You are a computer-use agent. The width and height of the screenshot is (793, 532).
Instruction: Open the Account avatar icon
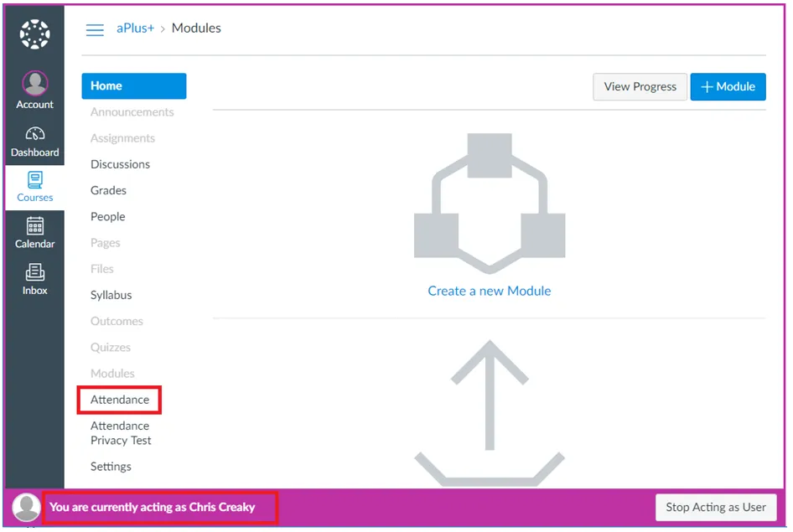coord(35,84)
